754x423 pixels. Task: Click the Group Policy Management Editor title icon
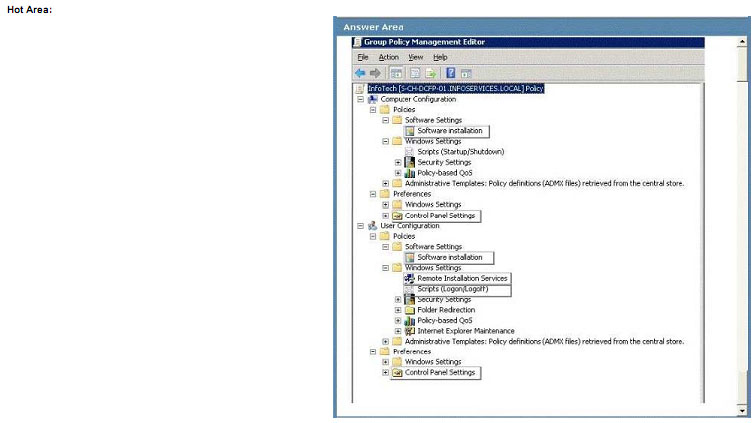(x=357, y=42)
